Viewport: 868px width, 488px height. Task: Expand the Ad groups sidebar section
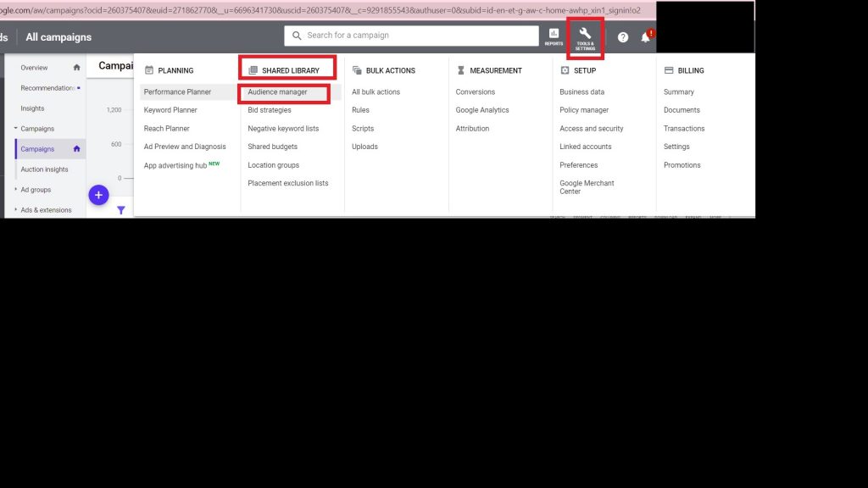coord(16,190)
